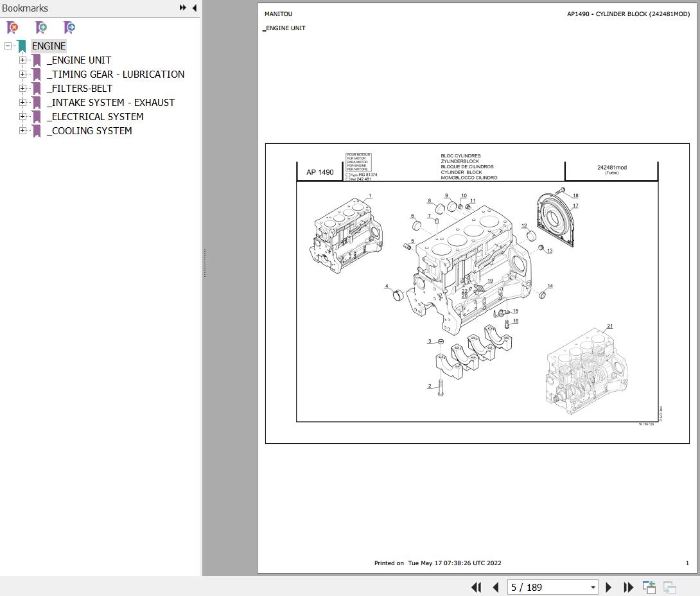Viewport: 700px width, 596px height.
Task: Expand the _COOLING SYSTEM bookmark
Action: pos(22,131)
